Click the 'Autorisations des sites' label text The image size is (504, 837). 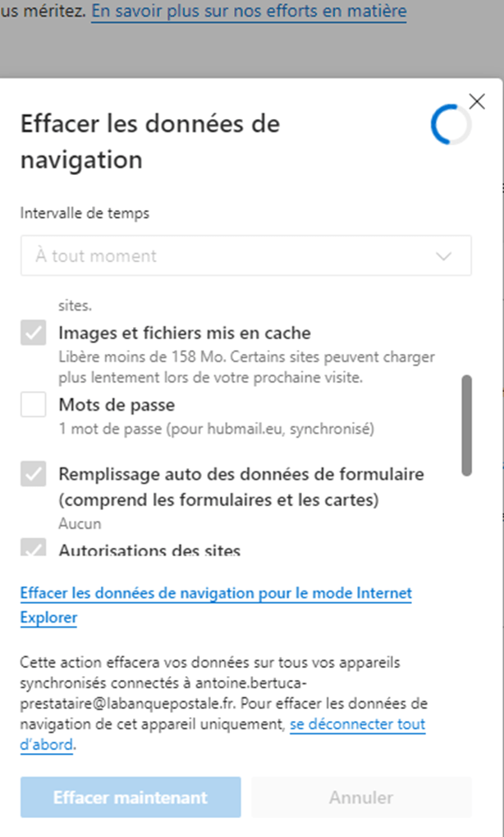(149, 550)
